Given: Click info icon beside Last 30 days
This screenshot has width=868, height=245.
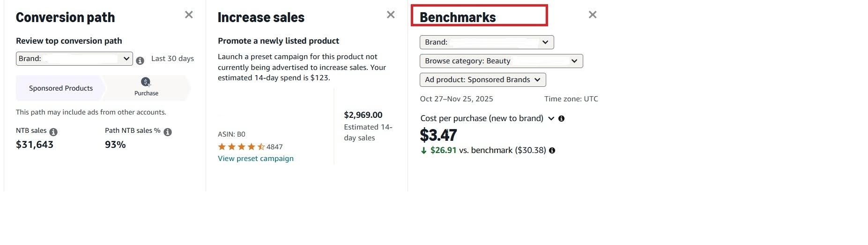Looking at the screenshot, I should 140,61.
